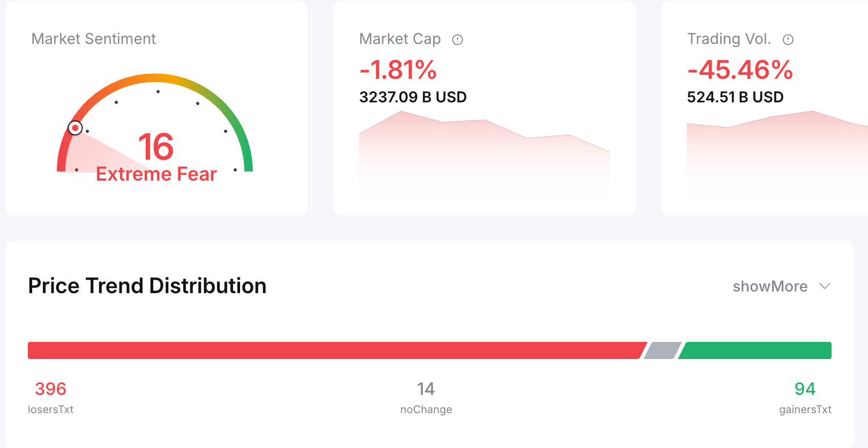868x448 pixels.
Task: Click the 14 noChange count
Action: tap(426, 389)
